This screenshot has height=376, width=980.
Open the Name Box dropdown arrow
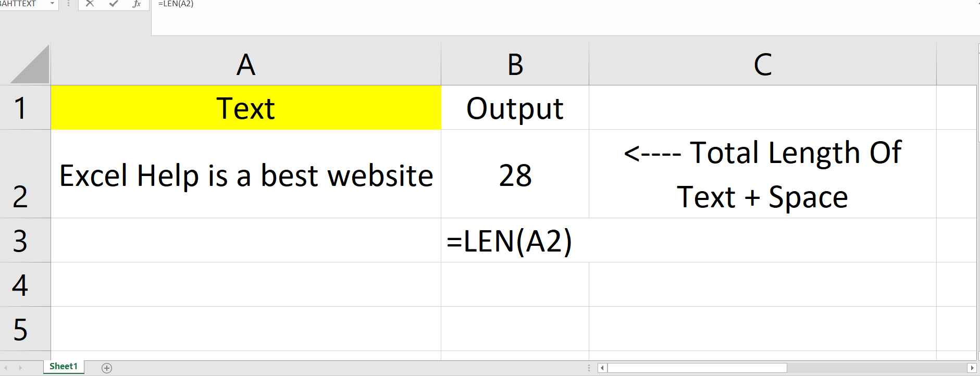click(x=52, y=4)
